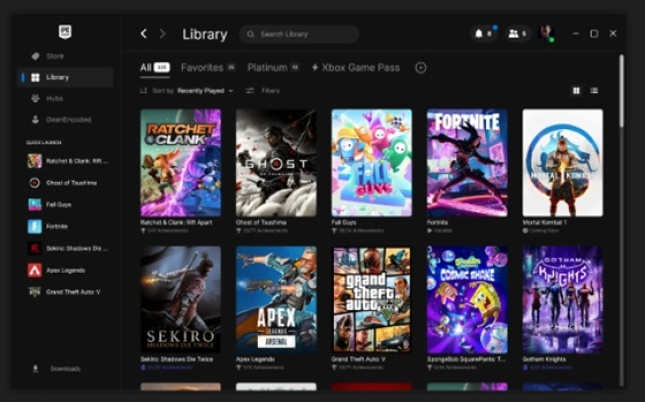645x402 pixels.
Task: Click the Fall Guys title under cover
Action: coord(343,222)
